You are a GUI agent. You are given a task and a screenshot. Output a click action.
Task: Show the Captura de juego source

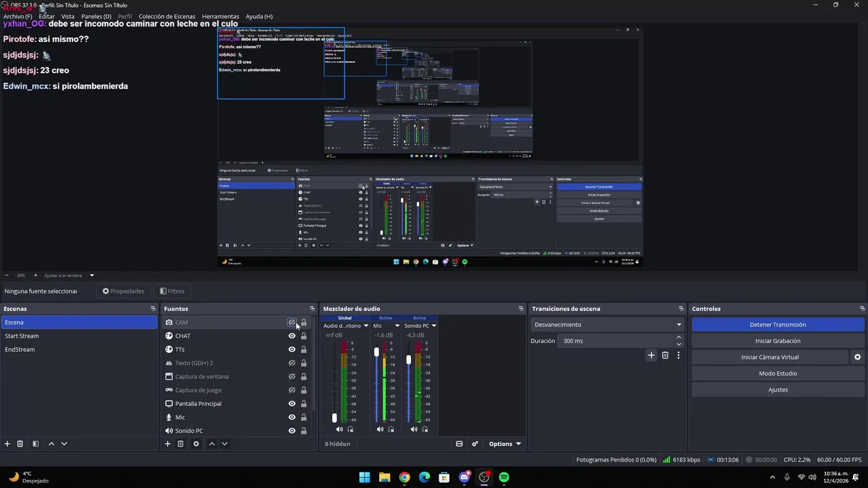click(292, 390)
